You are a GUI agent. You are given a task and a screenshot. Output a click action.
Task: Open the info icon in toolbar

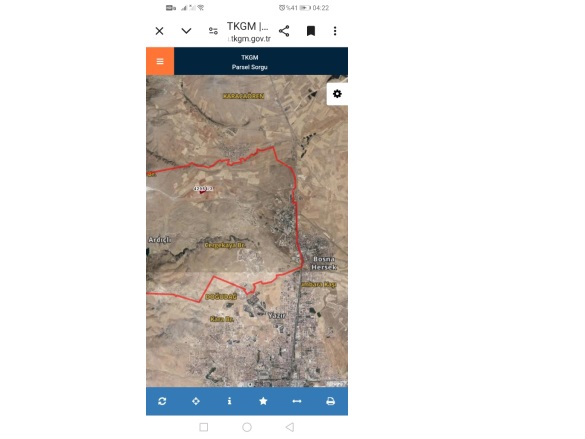(229, 401)
